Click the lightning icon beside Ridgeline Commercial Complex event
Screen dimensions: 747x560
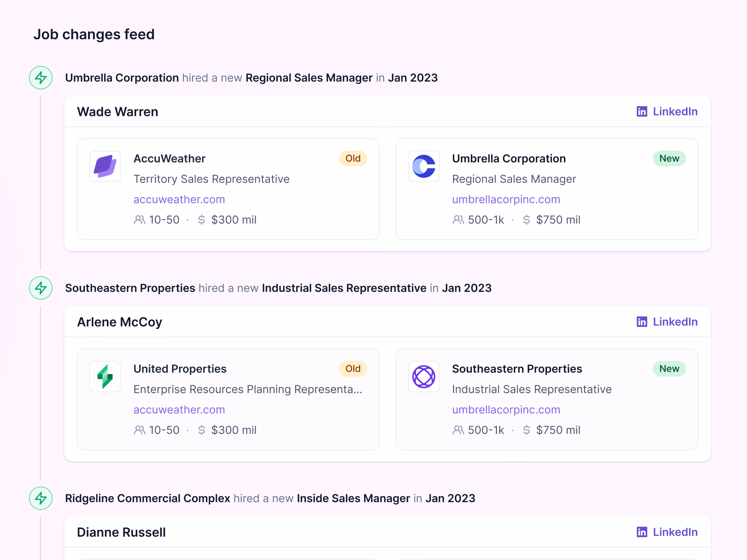coord(41,498)
